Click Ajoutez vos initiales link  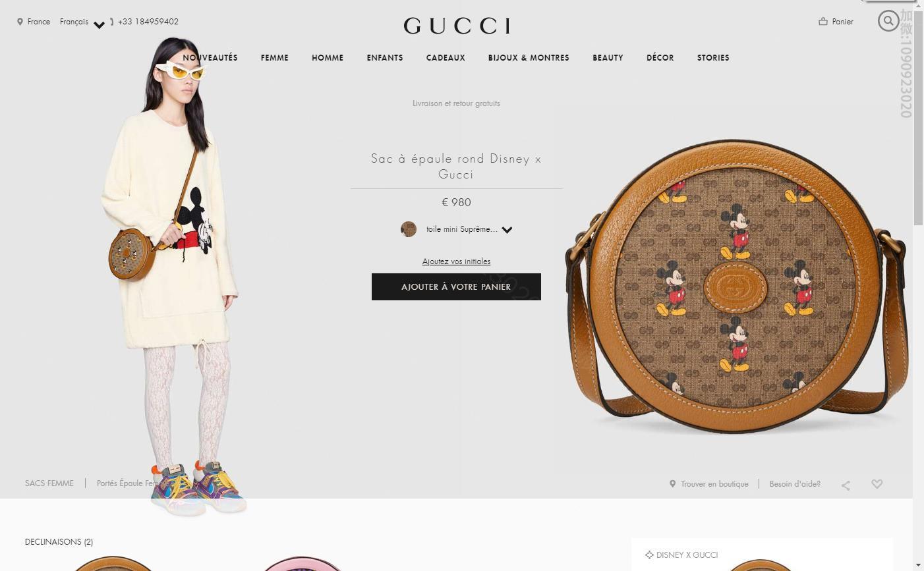tap(456, 261)
